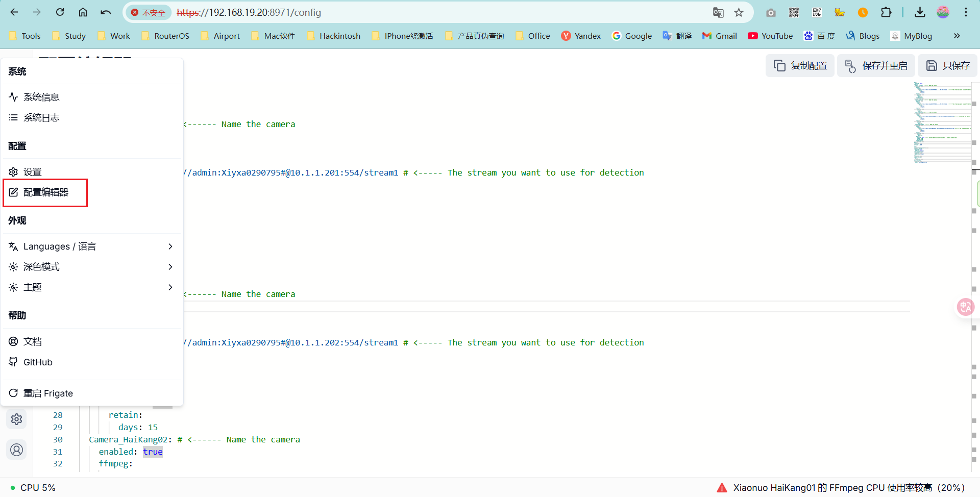
Task: Open the 百度 Baidu bookmark
Action: click(x=819, y=36)
